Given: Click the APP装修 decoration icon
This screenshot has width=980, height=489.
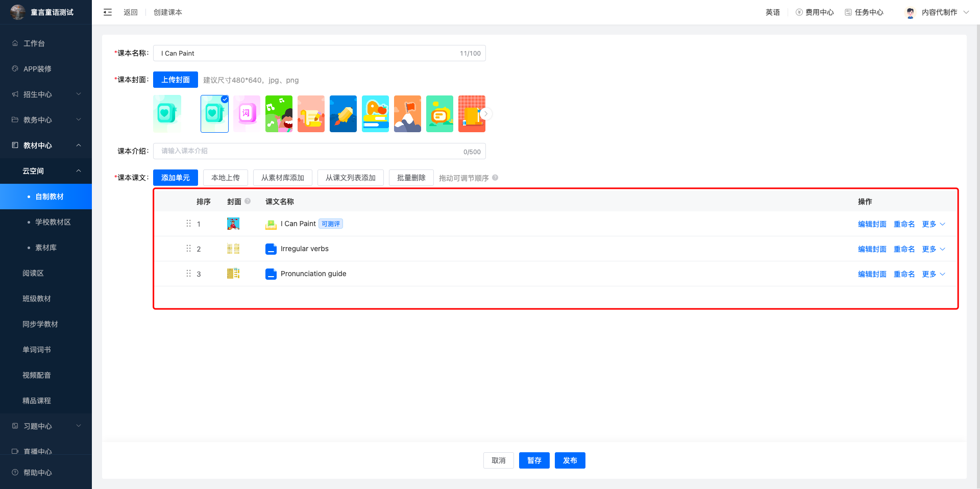Looking at the screenshot, I should click(15, 69).
